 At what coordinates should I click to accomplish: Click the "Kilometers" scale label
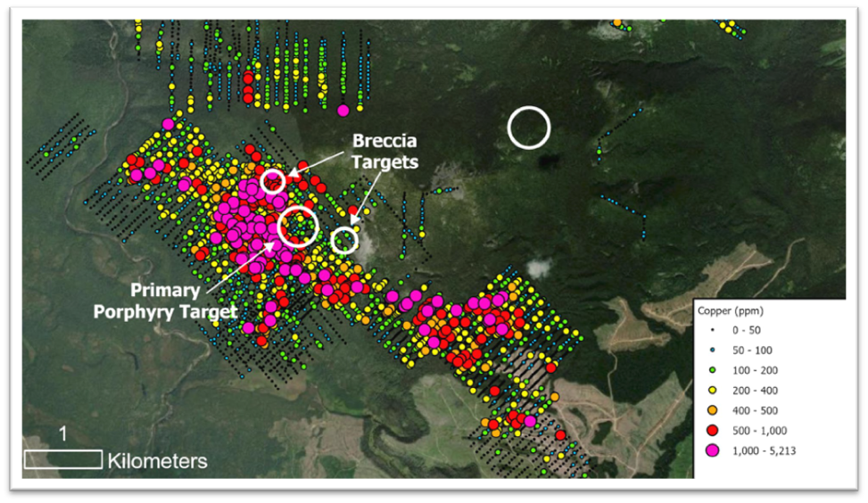(x=157, y=461)
